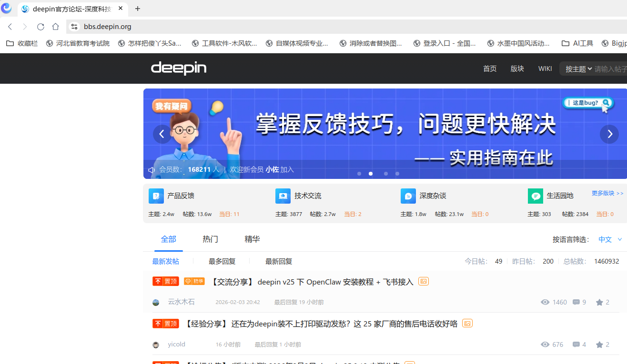Open the 技术交流 board icon
The height and width of the screenshot is (364, 627).
(x=283, y=196)
